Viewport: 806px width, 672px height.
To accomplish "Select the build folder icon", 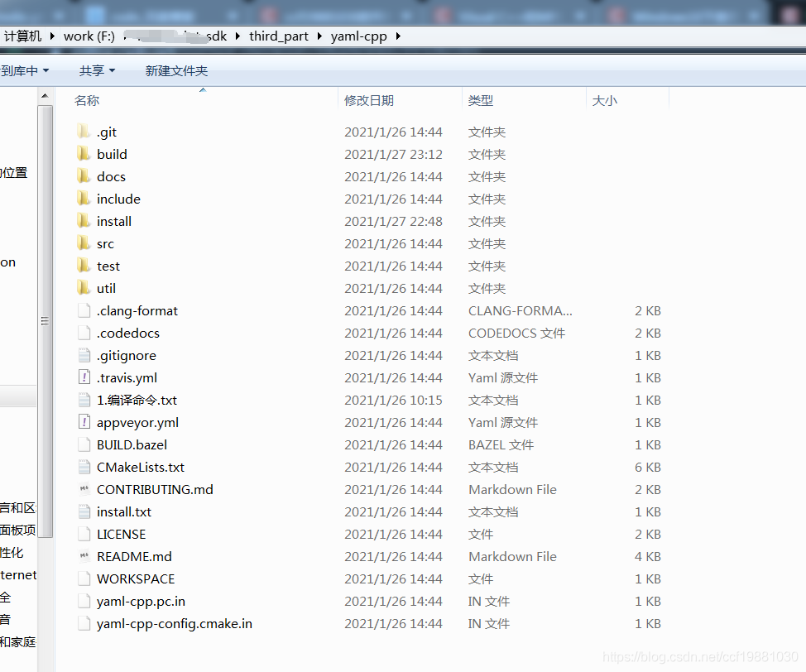I will tap(84, 154).
